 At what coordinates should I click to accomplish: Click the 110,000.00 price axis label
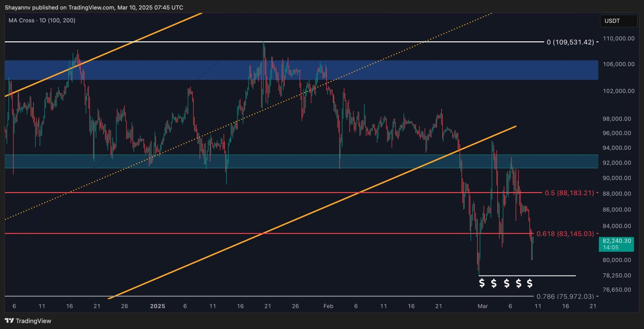click(619, 39)
